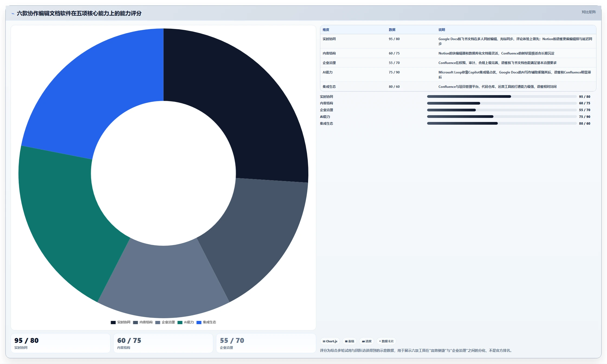607x364 pixels.
Task: Click the Notion的块编辑器 description in the table
Action: click(x=496, y=53)
